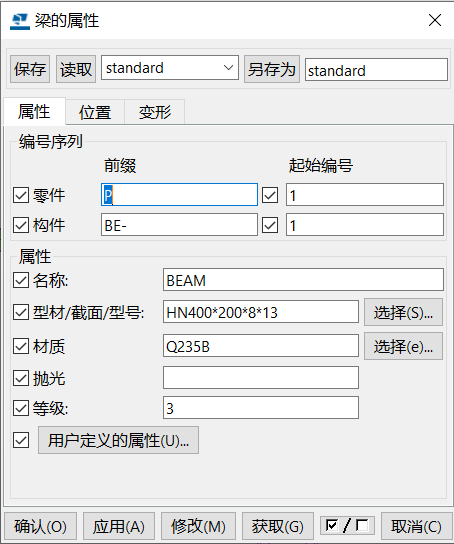Uncheck the 构件 prefix checkbox
Image resolution: width=454 pixels, height=544 pixels.
click(x=21, y=225)
